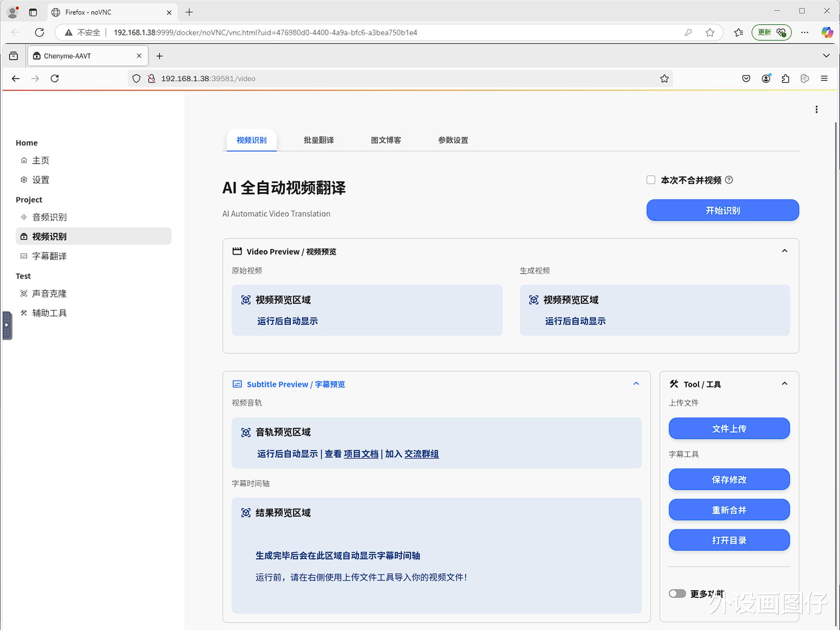Click the 开始识别 button
The width and height of the screenshot is (840, 630).
(723, 210)
